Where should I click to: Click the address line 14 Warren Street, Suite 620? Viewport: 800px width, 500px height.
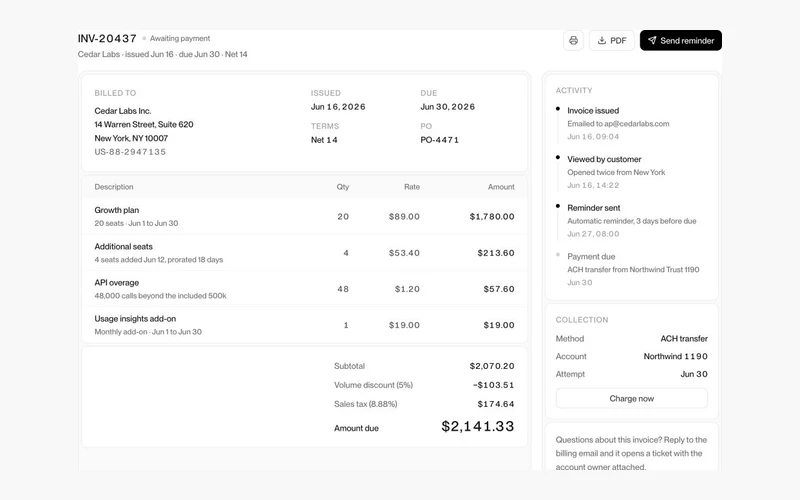(x=144, y=124)
